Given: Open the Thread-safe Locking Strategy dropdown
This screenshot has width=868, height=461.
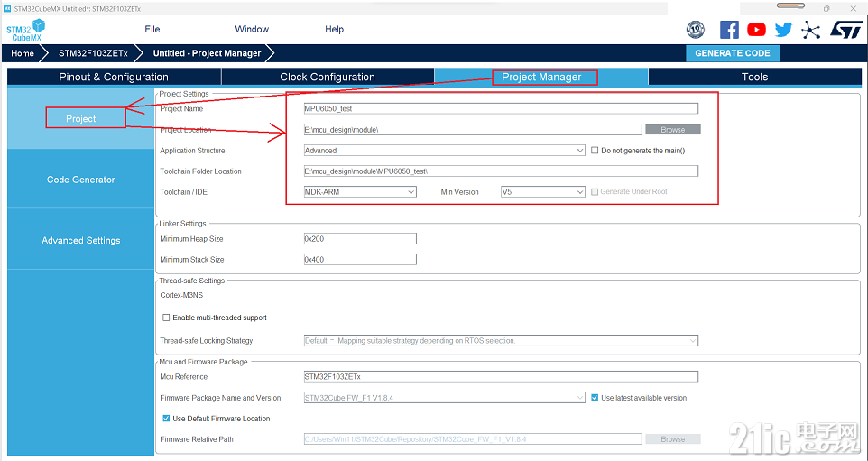Looking at the screenshot, I should click(x=501, y=341).
